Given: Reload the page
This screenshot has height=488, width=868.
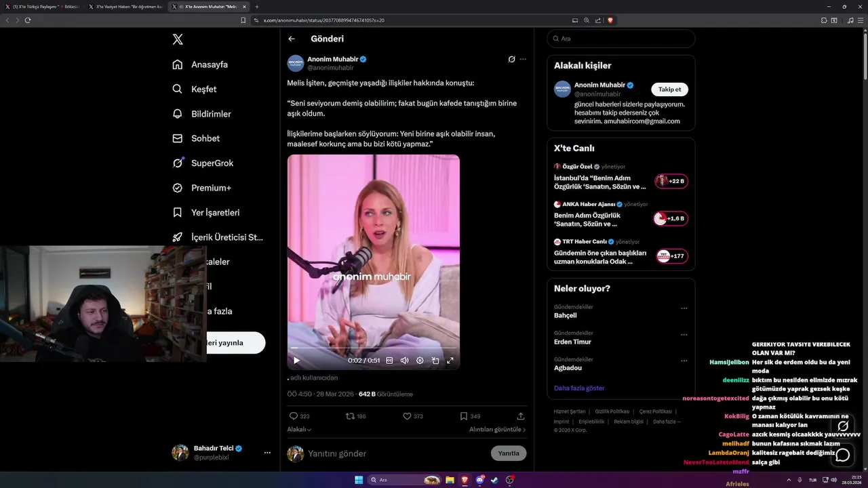Looking at the screenshot, I should [x=28, y=20].
